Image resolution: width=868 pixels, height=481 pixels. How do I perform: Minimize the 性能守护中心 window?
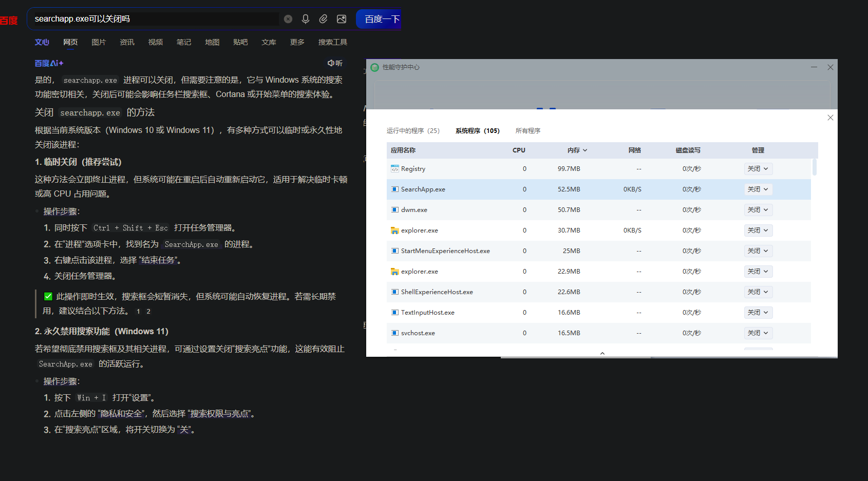[x=814, y=67]
